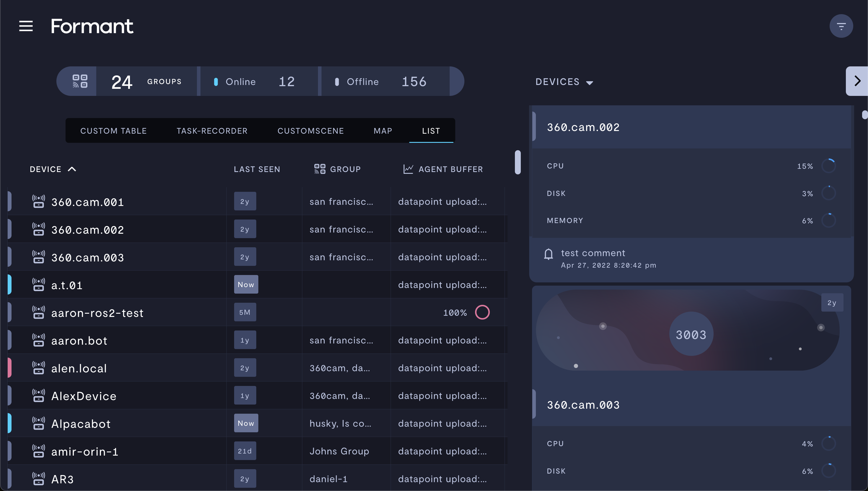
Task: Click the CUSTOMSCENE button
Action: 310,130
